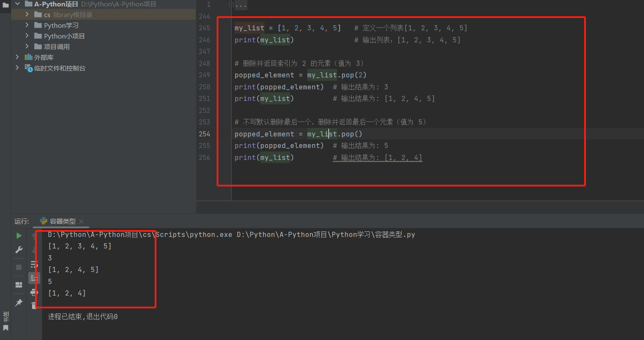
Task: Close the 容器类型 run tab
Action: click(x=81, y=222)
